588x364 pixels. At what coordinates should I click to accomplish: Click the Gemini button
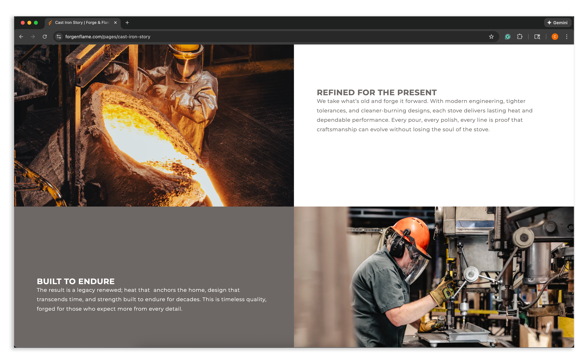[x=557, y=23]
